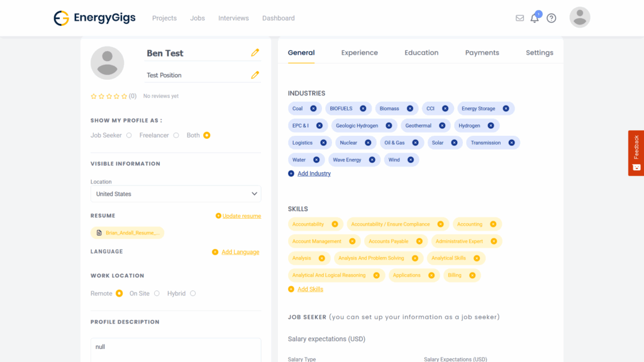Viewport: 644px width, 362px height.
Task: Open the notifications bell icon
Action: point(535,18)
